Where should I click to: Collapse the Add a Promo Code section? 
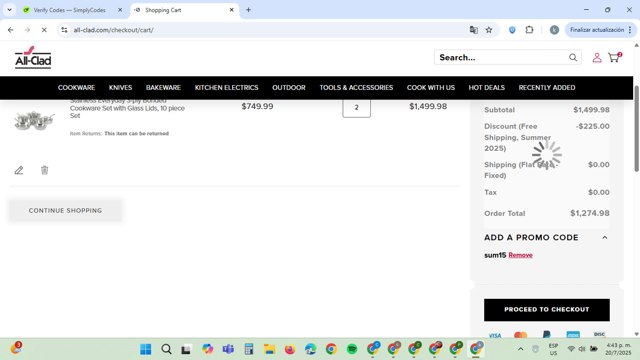point(604,238)
